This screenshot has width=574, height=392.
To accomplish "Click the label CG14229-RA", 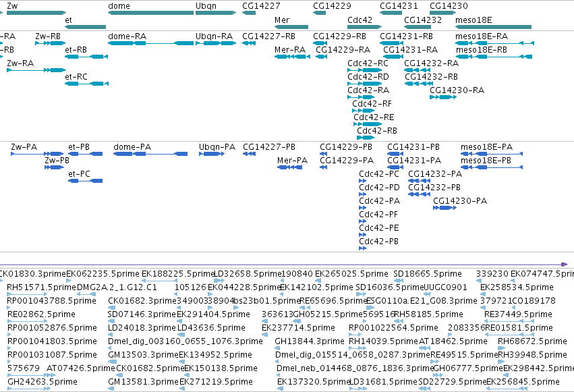I will click(x=343, y=50).
